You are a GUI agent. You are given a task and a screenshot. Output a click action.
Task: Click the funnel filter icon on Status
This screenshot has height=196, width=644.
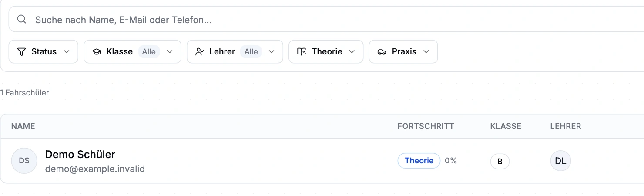click(x=21, y=52)
